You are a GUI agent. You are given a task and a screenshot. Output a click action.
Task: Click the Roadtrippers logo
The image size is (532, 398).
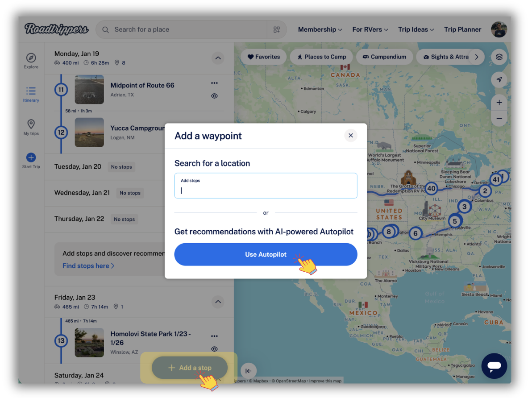click(56, 29)
